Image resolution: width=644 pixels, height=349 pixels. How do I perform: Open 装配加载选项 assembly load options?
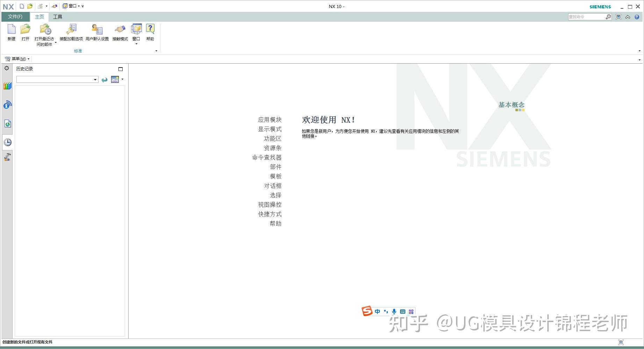71,32
